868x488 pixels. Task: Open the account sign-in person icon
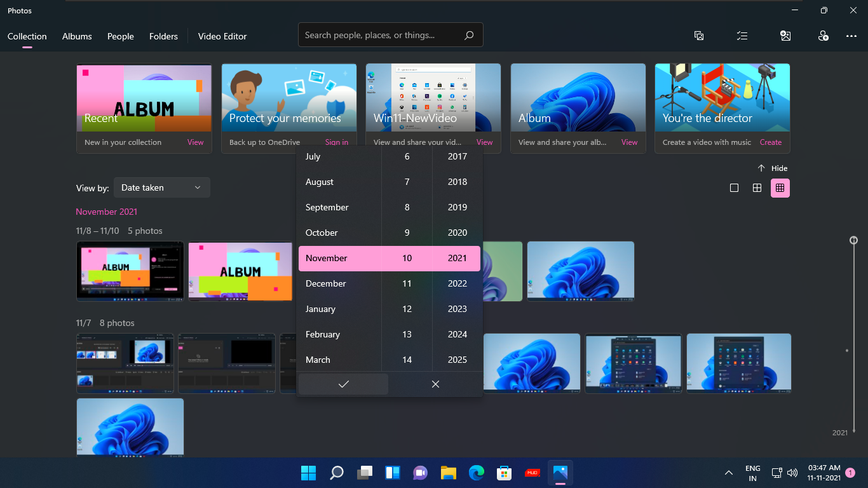(824, 36)
